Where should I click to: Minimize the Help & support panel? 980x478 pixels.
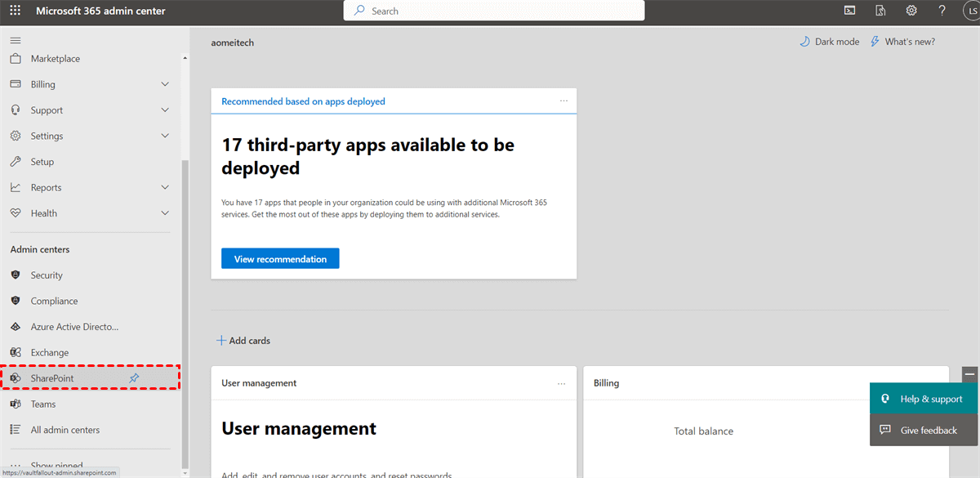pos(969,373)
